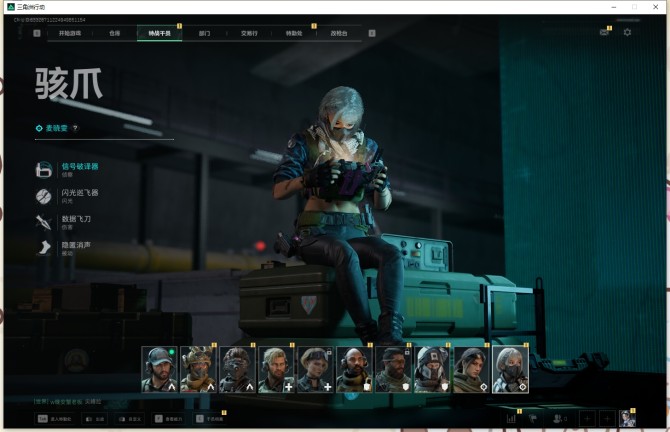
Task: Choose the second operator with camouflage helmet
Action: (x=198, y=370)
